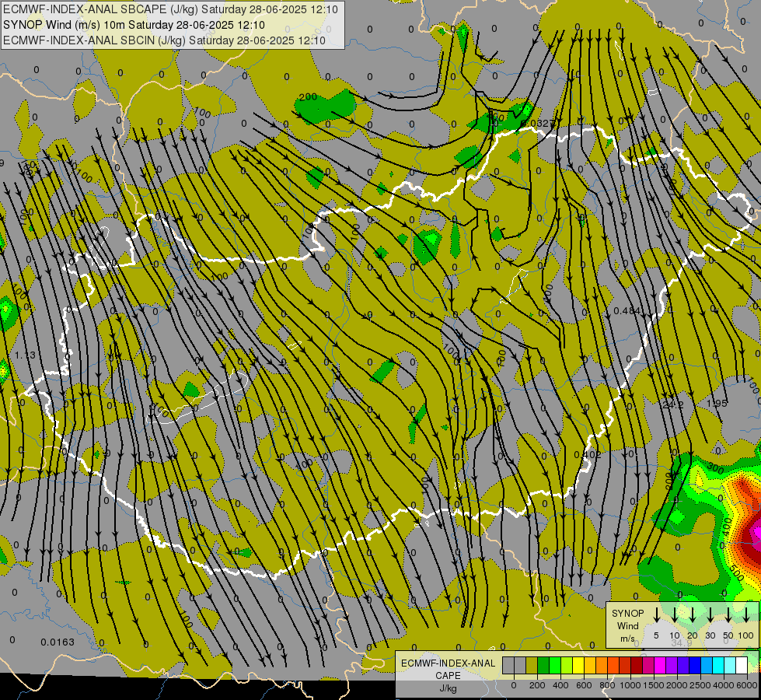
Task: Click the m/s unit in wind legend
Action: [x=627, y=639]
